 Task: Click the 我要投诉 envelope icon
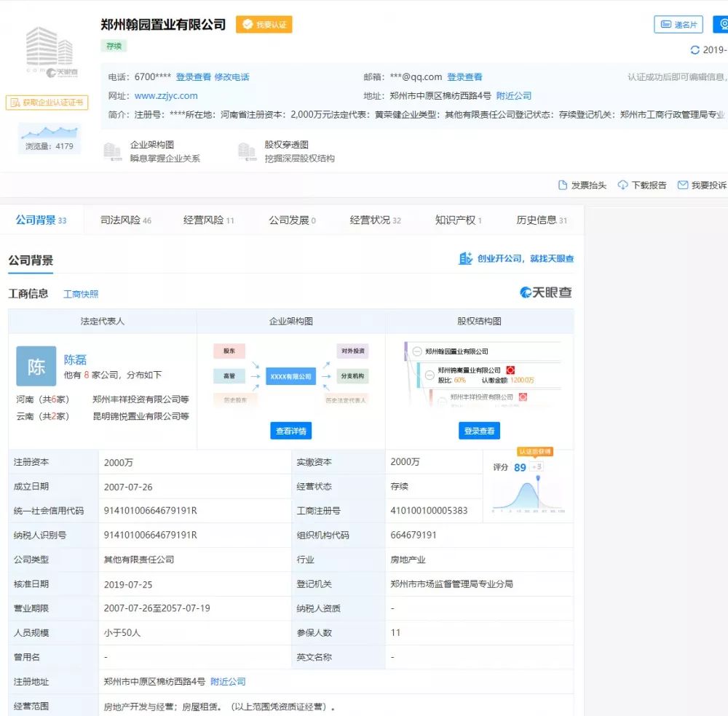point(683,185)
